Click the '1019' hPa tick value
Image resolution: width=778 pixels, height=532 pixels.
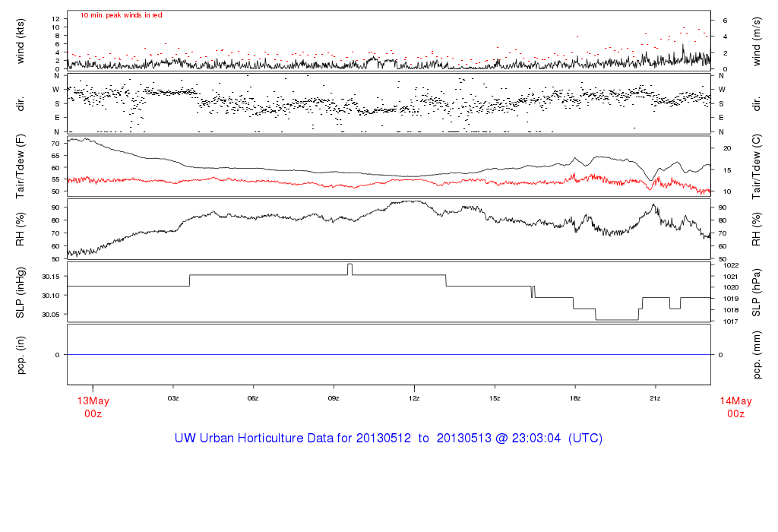[732, 299]
